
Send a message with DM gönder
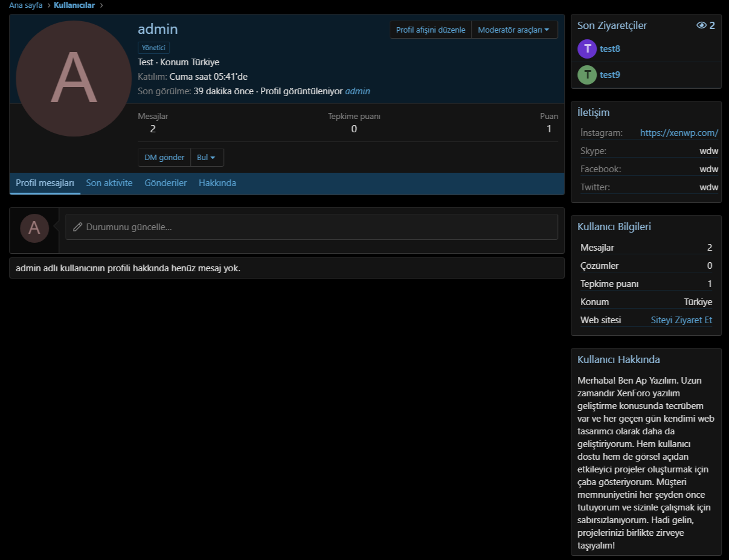pyautogui.click(x=164, y=158)
